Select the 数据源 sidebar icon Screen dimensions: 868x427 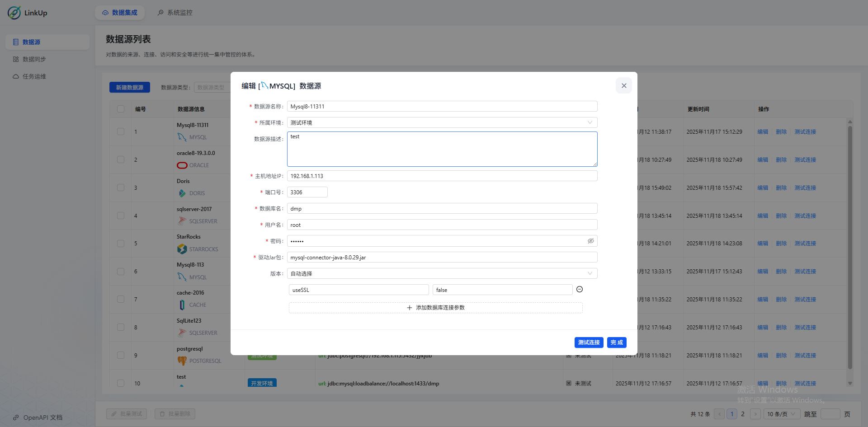click(15, 42)
